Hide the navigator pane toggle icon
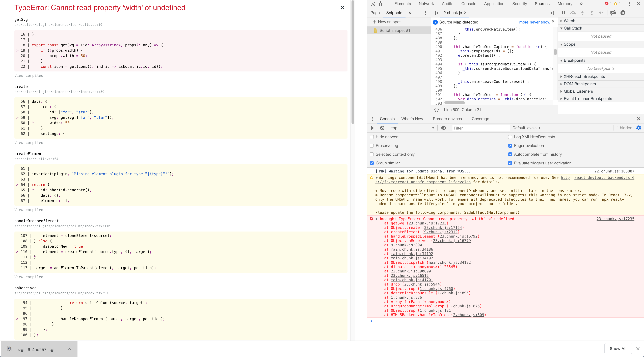The height and width of the screenshot is (357, 644). (x=437, y=13)
